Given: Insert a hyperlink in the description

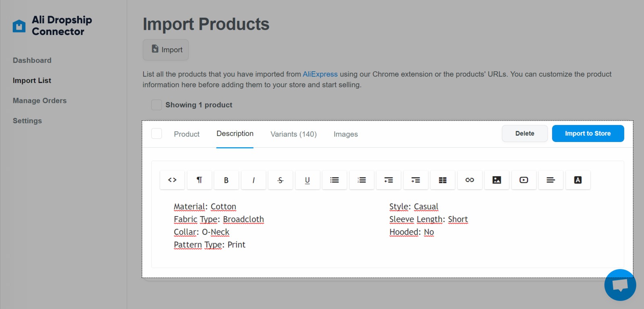Looking at the screenshot, I should point(470,180).
